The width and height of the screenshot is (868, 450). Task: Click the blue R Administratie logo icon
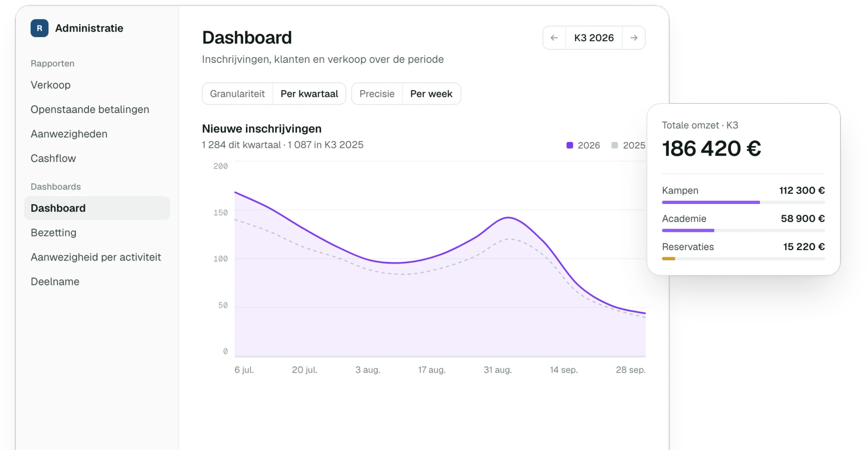click(x=39, y=28)
